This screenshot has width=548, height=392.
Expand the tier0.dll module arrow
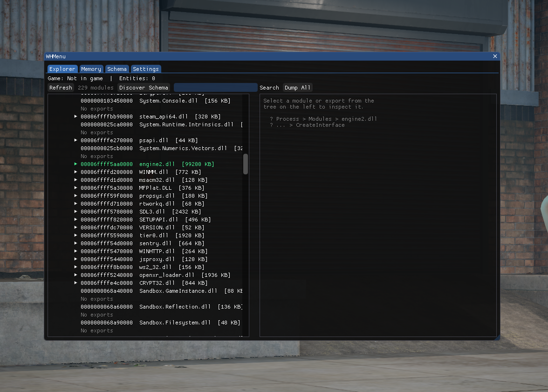76,235
